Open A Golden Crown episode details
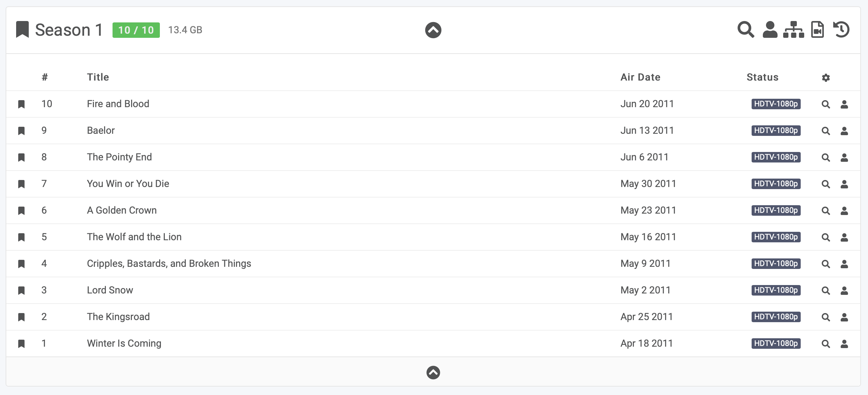The width and height of the screenshot is (868, 395). (122, 210)
